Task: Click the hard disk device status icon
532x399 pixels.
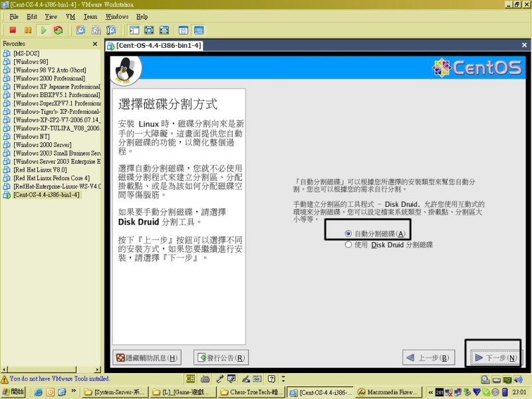Action: [485, 380]
